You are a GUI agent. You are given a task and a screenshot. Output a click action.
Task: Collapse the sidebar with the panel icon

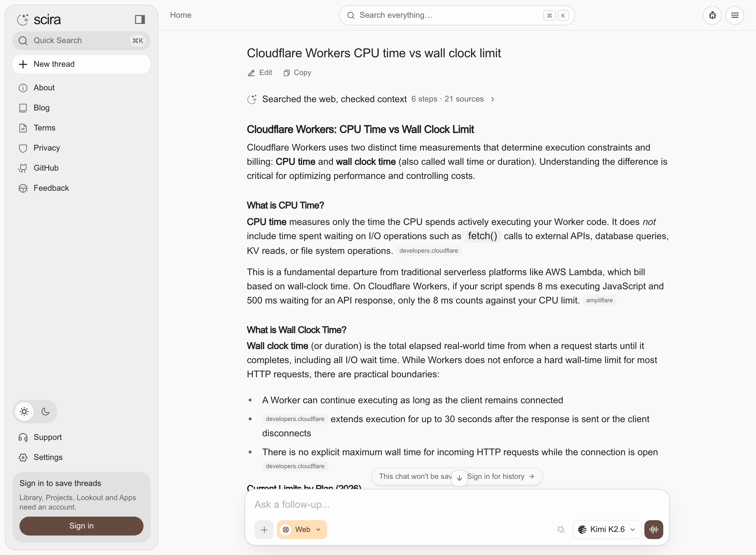click(x=140, y=19)
